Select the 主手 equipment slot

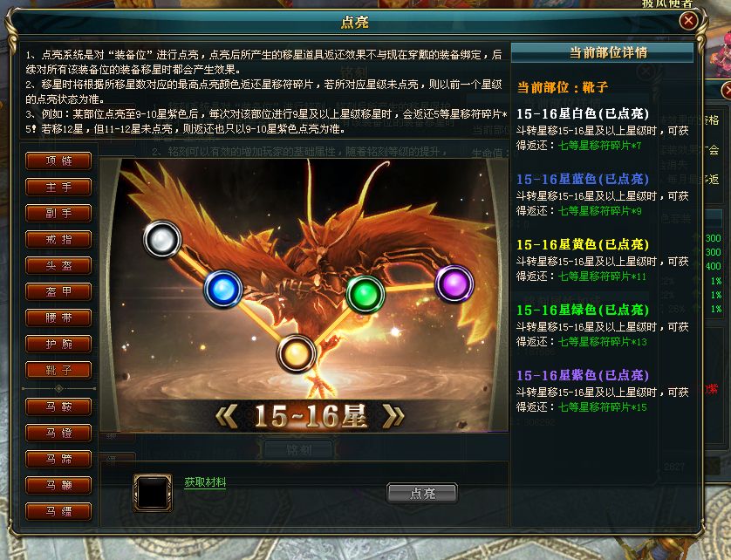58,187
